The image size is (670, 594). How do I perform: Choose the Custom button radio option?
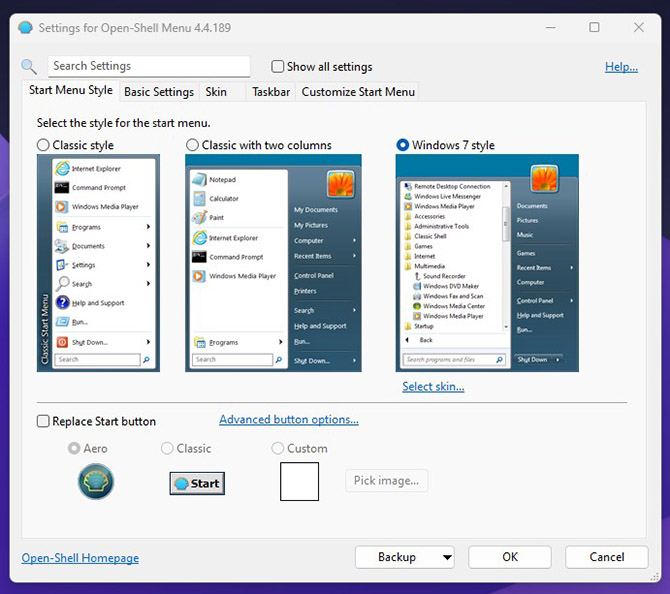[x=278, y=448]
